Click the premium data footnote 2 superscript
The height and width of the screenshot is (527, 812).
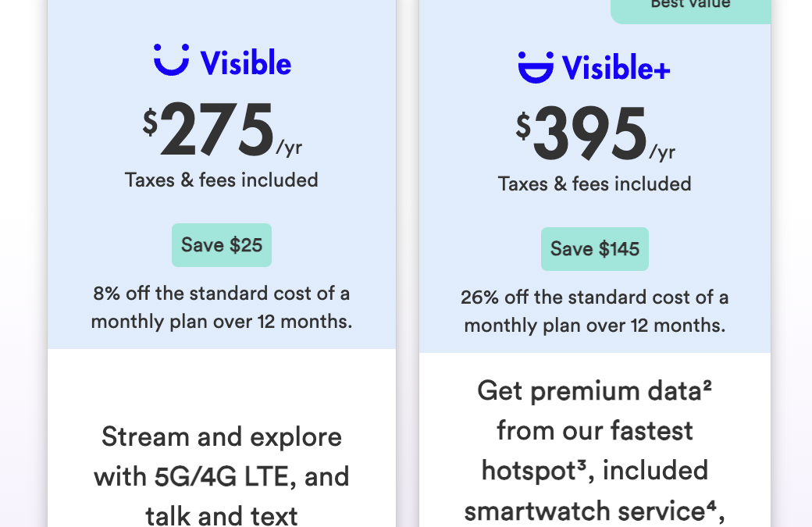(x=706, y=385)
